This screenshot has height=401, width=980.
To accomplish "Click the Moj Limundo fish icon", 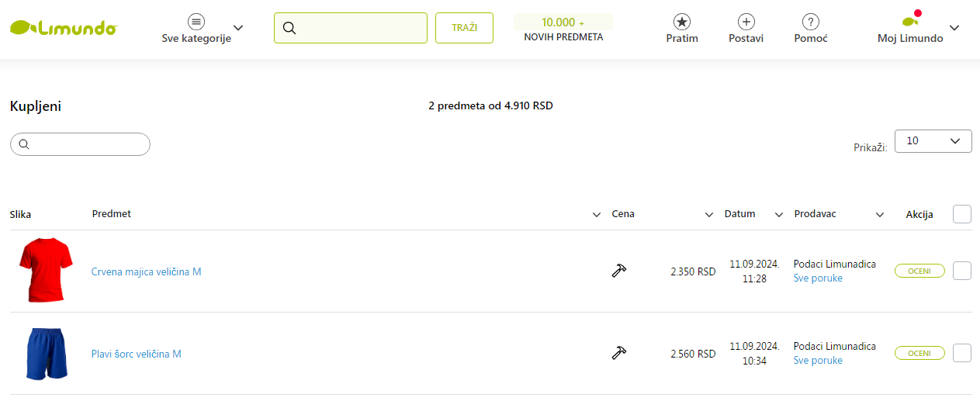I will tap(911, 20).
